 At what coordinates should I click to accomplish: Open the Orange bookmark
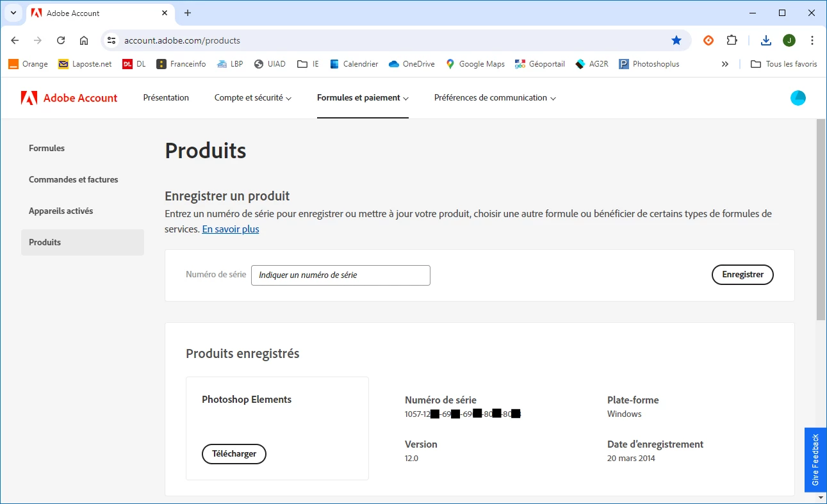[28, 64]
